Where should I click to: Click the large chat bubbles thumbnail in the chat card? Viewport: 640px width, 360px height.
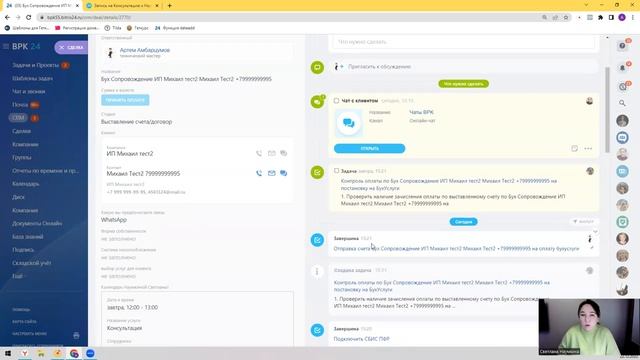point(349,123)
